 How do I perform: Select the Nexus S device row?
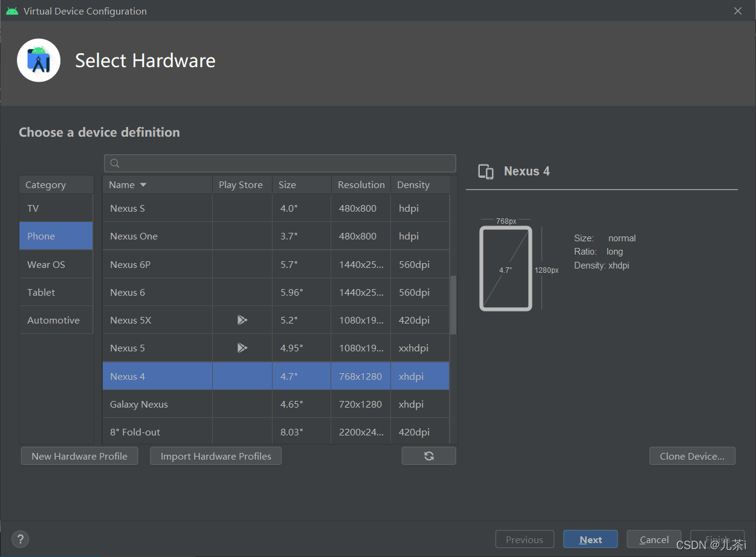pyautogui.click(x=276, y=208)
